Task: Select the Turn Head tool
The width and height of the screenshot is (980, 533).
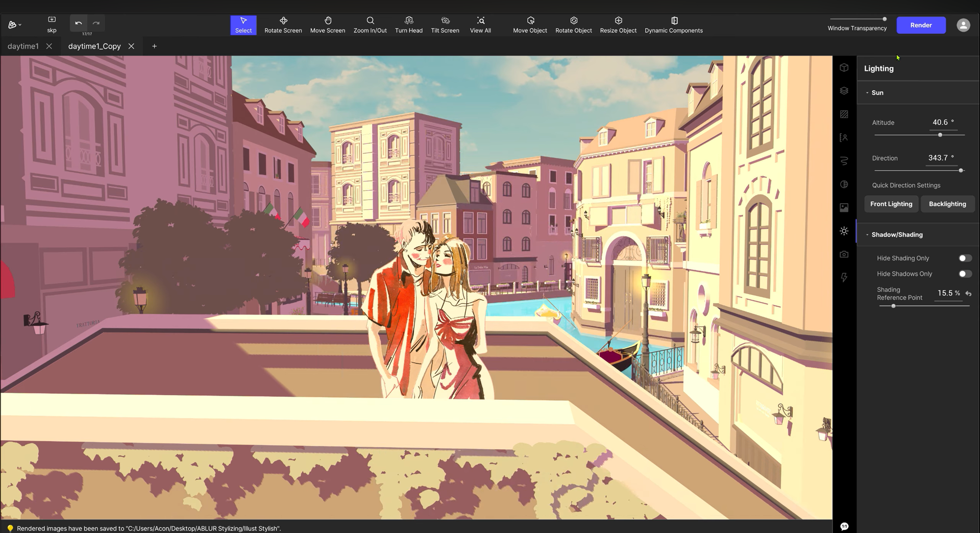Action: click(408, 25)
